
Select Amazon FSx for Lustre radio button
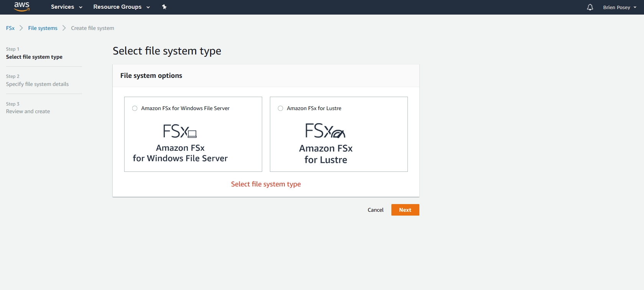280,108
